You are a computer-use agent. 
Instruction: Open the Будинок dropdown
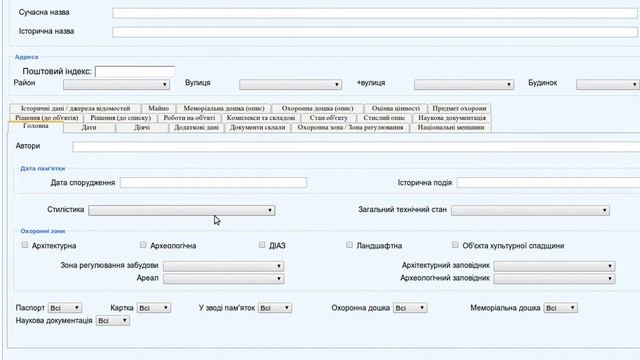pos(608,84)
